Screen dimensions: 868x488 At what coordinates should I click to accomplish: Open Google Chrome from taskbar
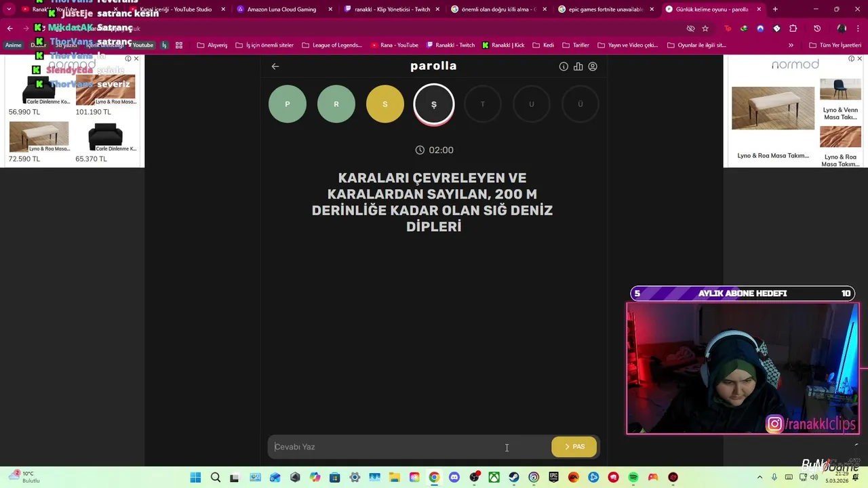click(434, 477)
